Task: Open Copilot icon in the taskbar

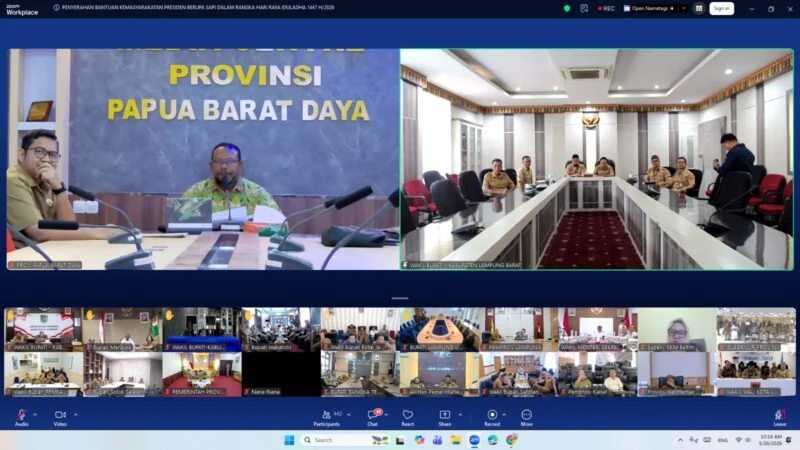Action: coord(419,440)
